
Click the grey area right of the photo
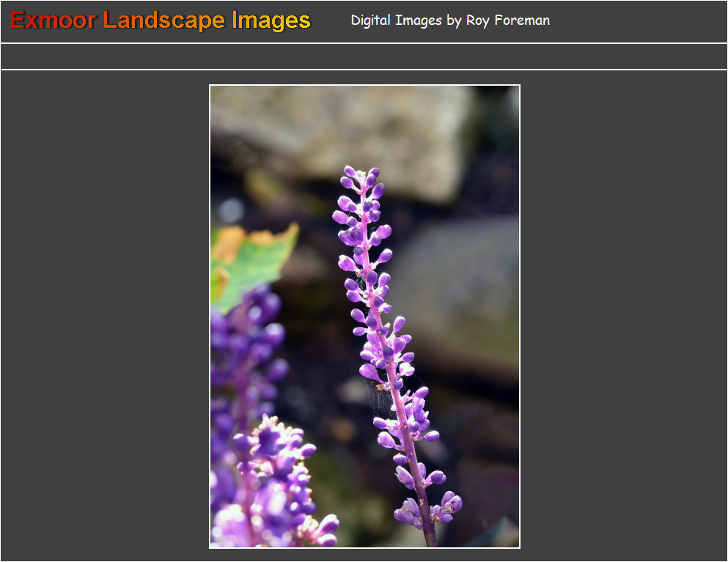pyautogui.click(x=623, y=315)
